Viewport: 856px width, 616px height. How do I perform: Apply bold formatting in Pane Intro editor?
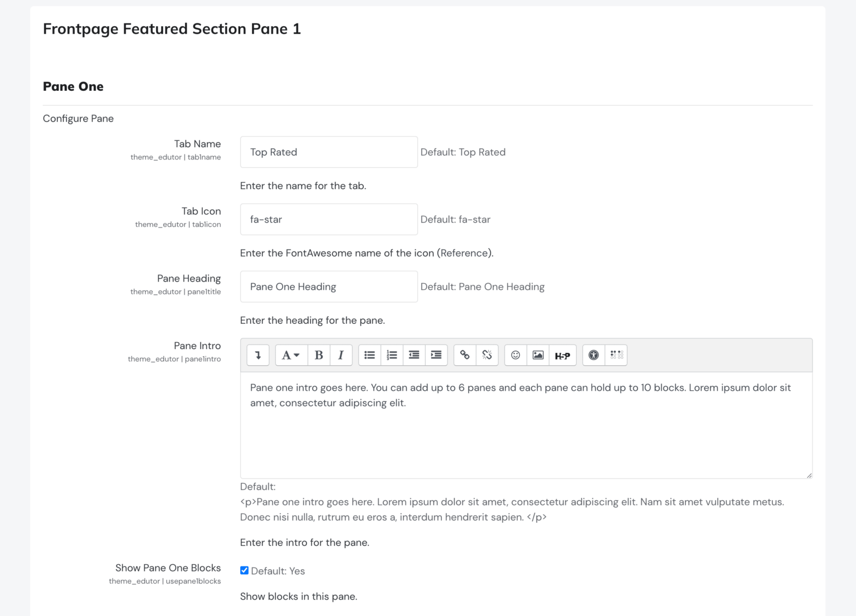pyautogui.click(x=318, y=355)
